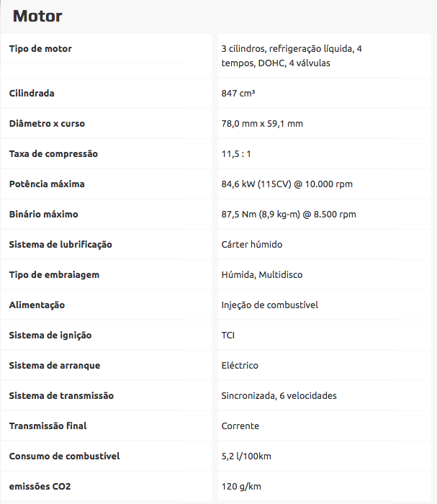Click the "Diâmetro x curso" label
Viewport: 437px width, 504px height.
pos(47,124)
